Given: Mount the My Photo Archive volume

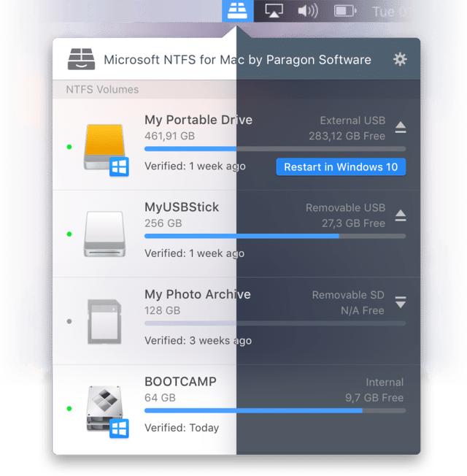Looking at the screenshot, I should 401,302.
